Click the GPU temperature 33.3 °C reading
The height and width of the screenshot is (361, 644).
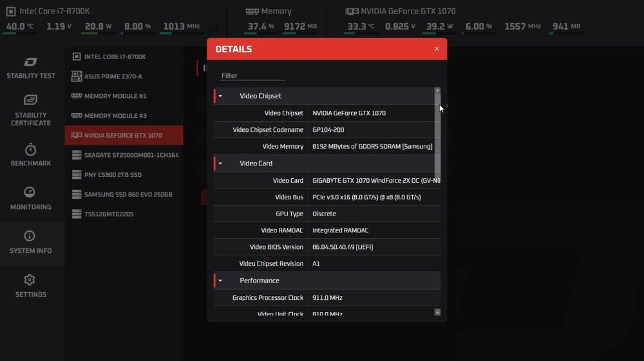(x=361, y=26)
